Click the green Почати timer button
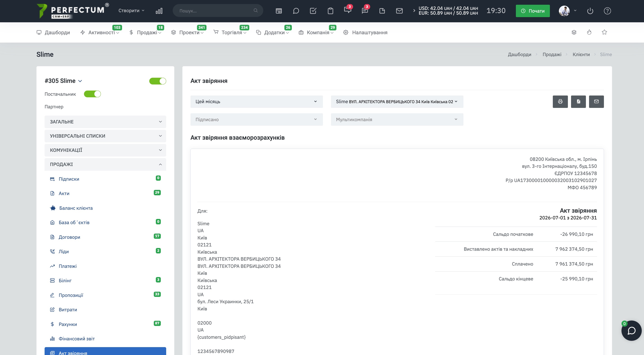Viewport: 644px width, 355px height. point(533,11)
